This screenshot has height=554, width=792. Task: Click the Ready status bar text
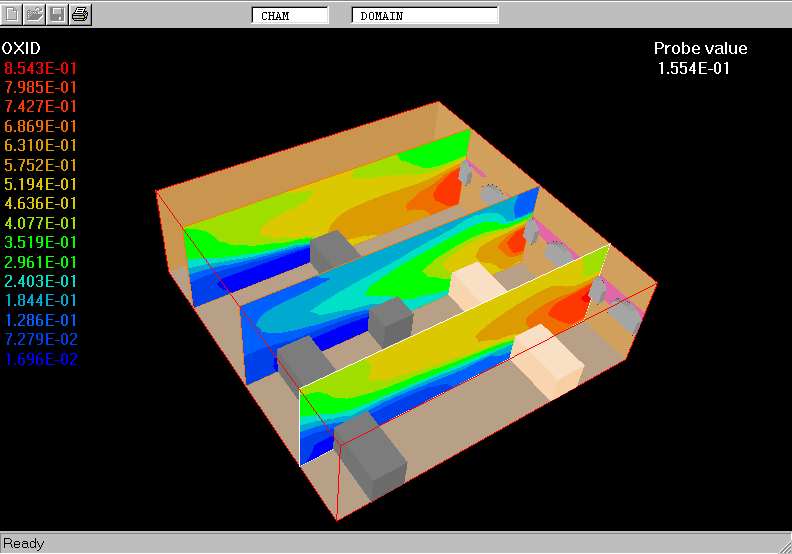pos(24,544)
